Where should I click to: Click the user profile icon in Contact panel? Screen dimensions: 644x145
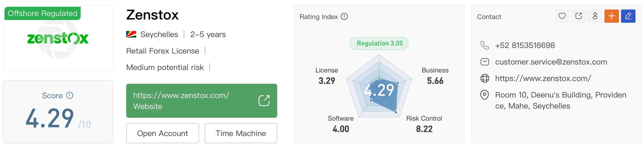(x=595, y=16)
